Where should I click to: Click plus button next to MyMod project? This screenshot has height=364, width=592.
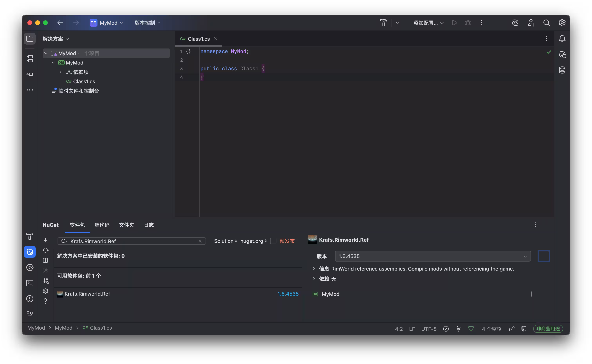[x=531, y=294]
